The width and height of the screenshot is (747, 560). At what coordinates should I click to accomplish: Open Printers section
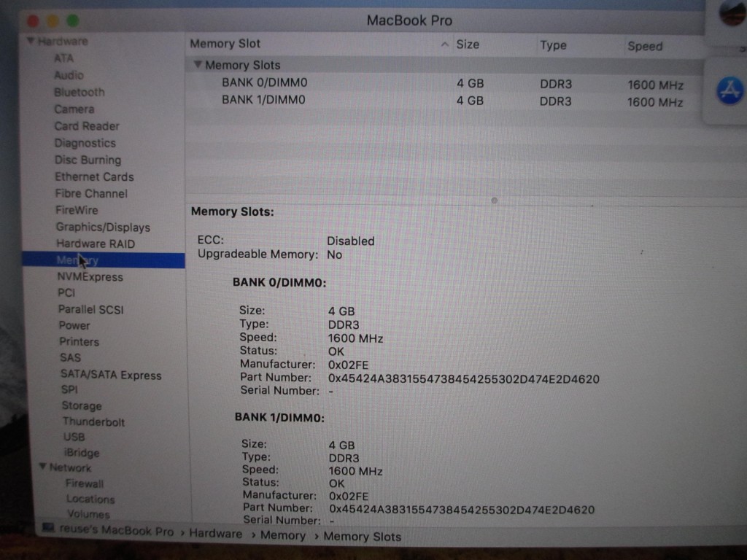pyautogui.click(x=79, y=341)
